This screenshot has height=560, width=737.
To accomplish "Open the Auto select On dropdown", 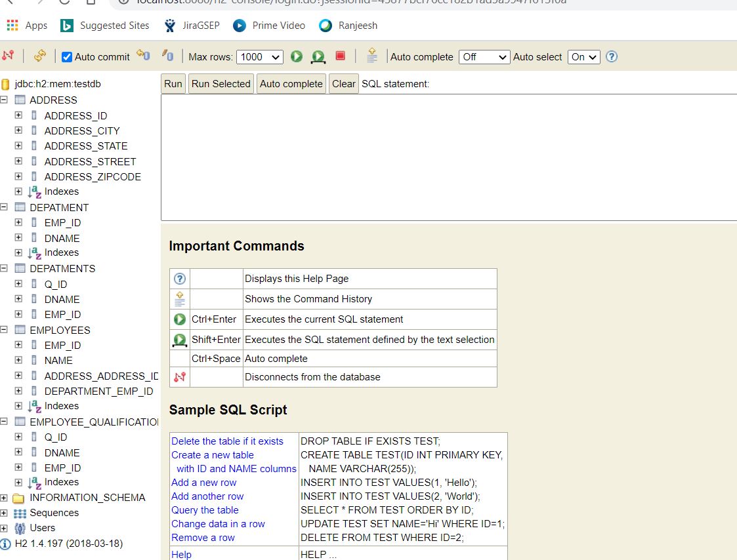I will (x=584, y=57).
